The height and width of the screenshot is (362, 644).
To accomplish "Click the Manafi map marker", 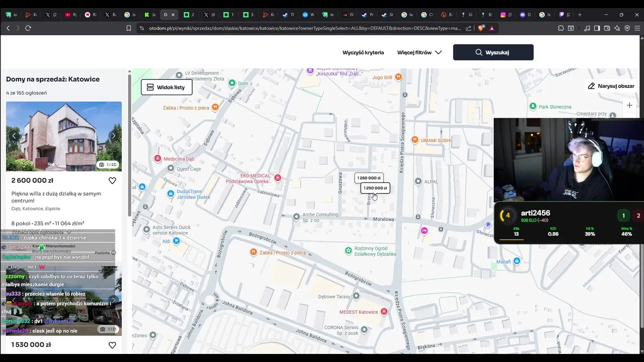I will tap(517, 261).
